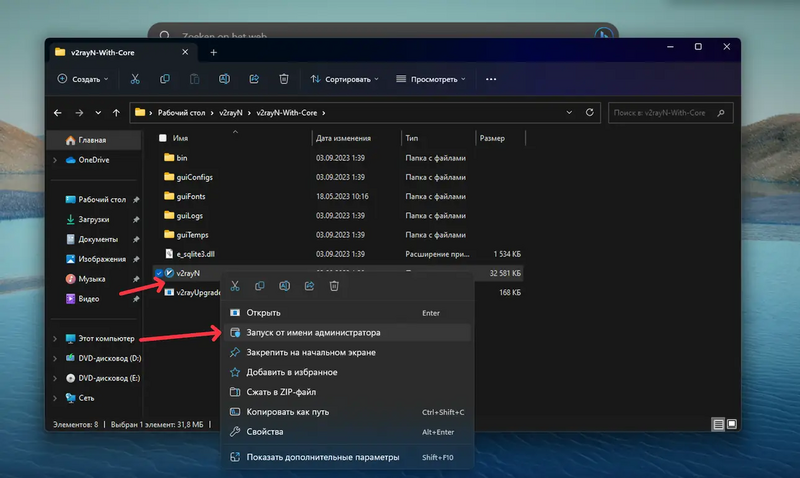Screen dimensions: 800x478
Task: Expand the Этот компьютер tree node
Action: pyautogui.click(x=55, y=339)
